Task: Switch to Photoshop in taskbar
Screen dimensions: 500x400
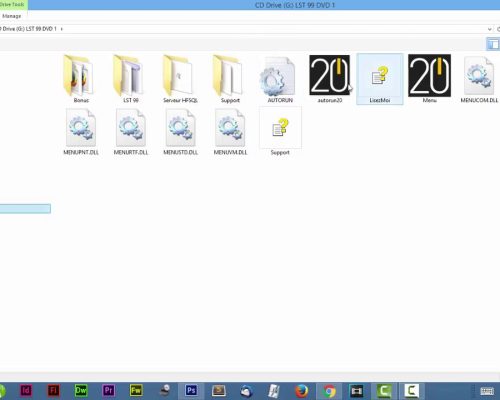Action: click(x=191, y=390)
